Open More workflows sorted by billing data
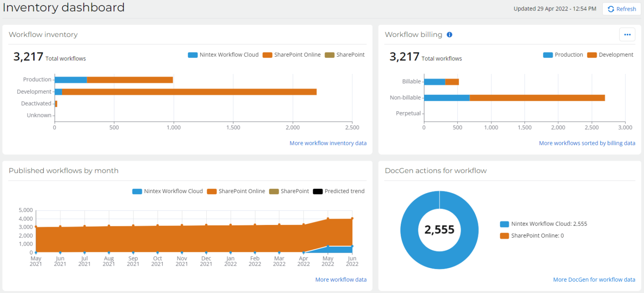The width and height of the screenshot is (644, 293). 587,143
